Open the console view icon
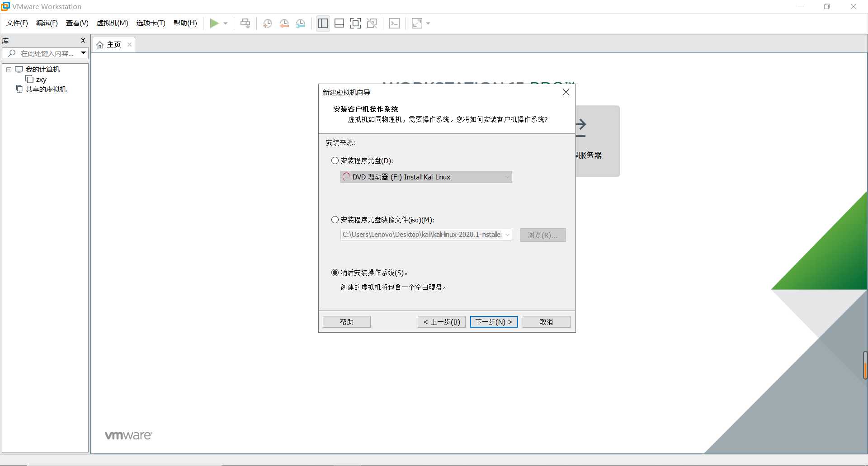Screen dimensions: 868x466 click(x=394, y=24)
